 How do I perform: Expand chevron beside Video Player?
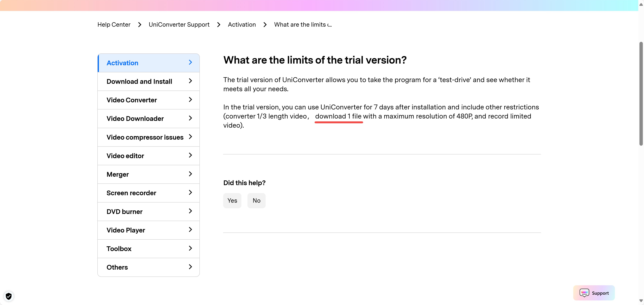coord(191,229)
